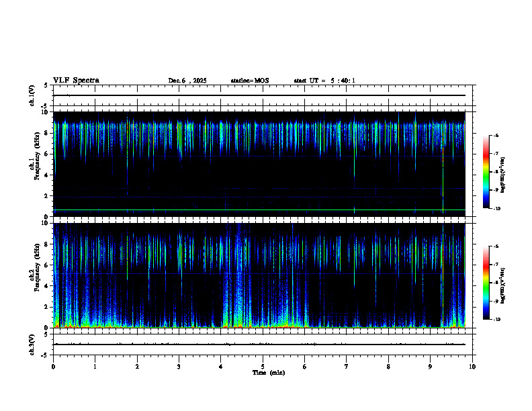Click the ch.1 voltage waveform trace
This screenshot has height=411, width=532.
pos(259,95)
